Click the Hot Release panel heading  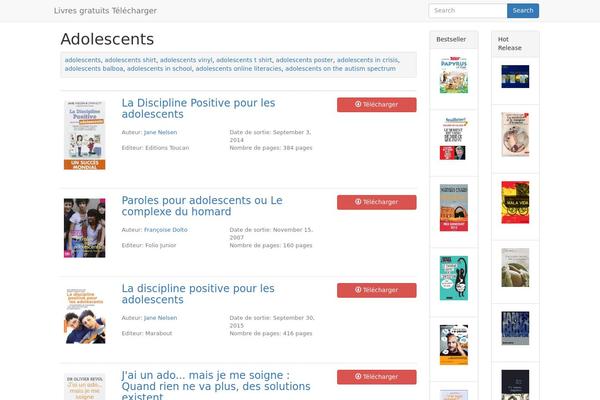[510, 44]
